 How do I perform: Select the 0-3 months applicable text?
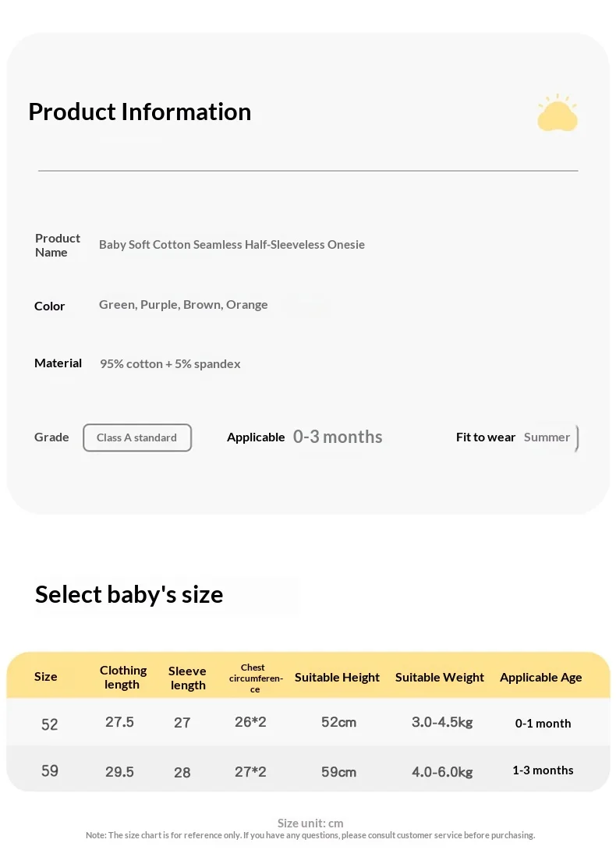(x=338, y=437)
